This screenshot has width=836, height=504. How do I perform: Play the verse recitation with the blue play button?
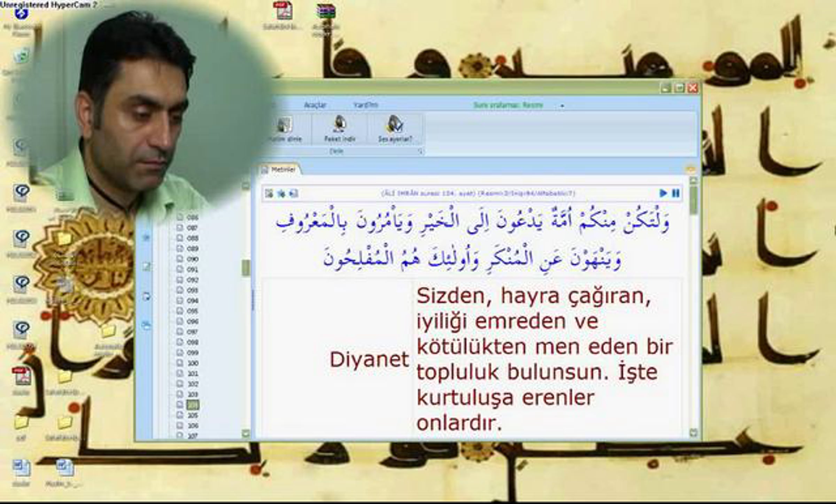[663, 193]
